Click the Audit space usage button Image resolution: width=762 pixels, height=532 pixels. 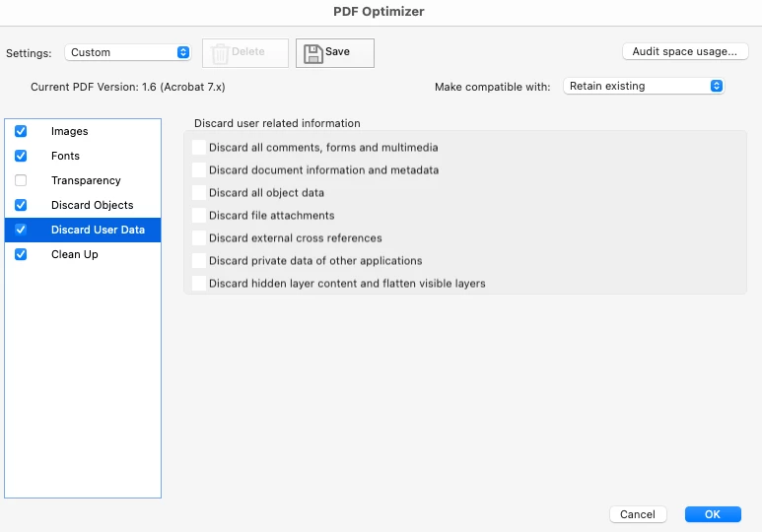click(x=684, y=52)
